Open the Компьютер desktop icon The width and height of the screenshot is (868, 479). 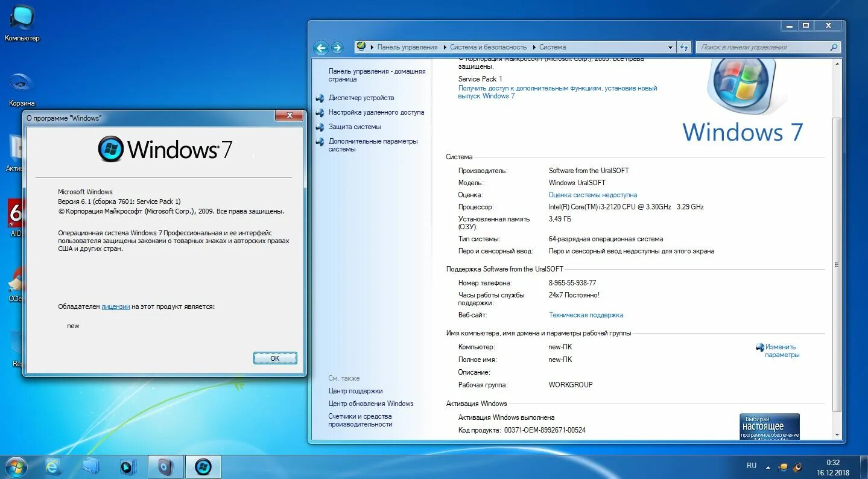pyautogui.click(x=22, y=23)
